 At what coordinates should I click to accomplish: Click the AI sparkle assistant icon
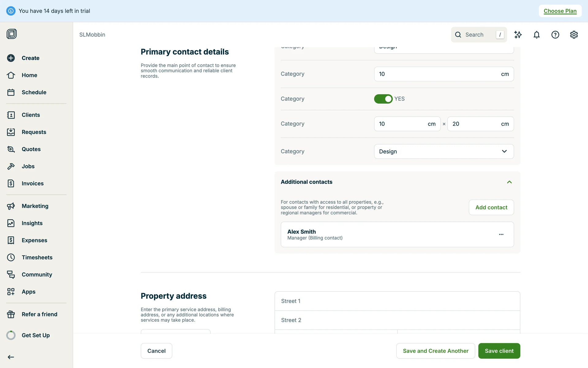(x=518, y=35)
